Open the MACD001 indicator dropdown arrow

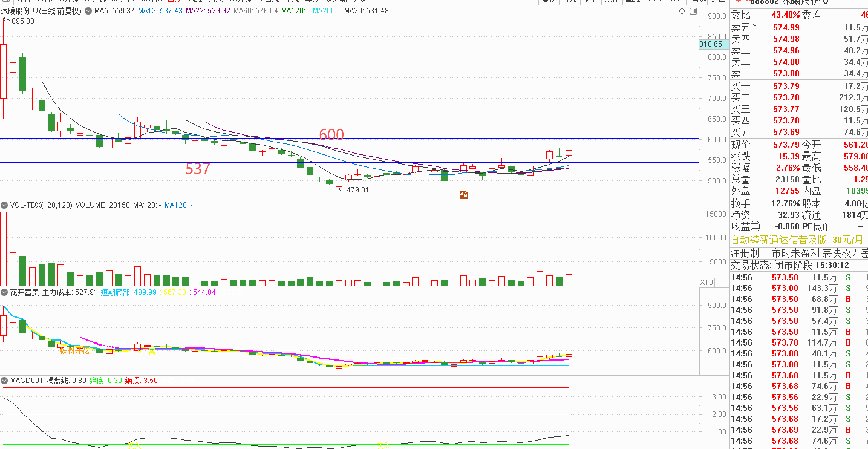pos(4,381)
